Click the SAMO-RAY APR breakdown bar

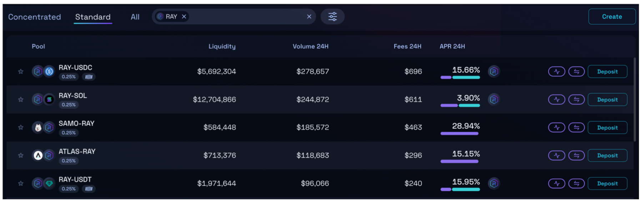point(459,133)
